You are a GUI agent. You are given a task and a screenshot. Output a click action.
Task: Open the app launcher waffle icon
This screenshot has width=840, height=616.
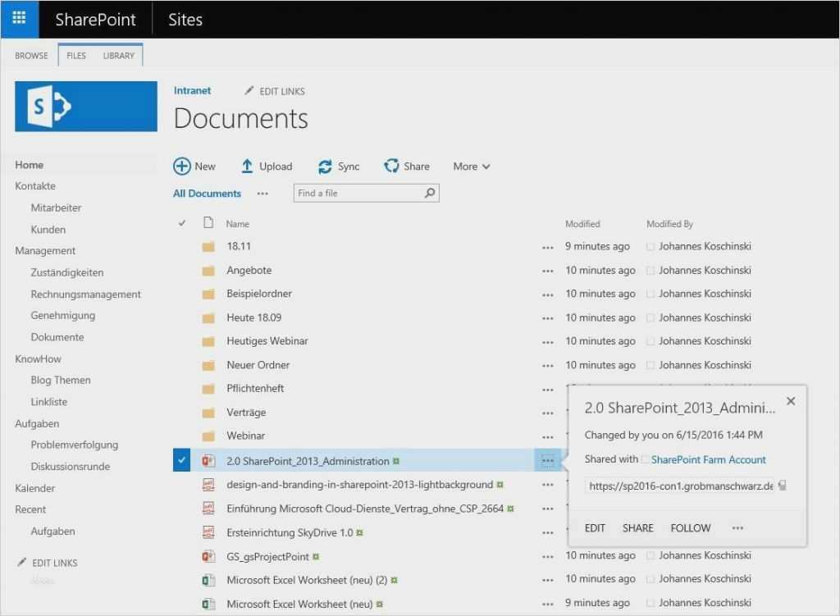point(20,18)
